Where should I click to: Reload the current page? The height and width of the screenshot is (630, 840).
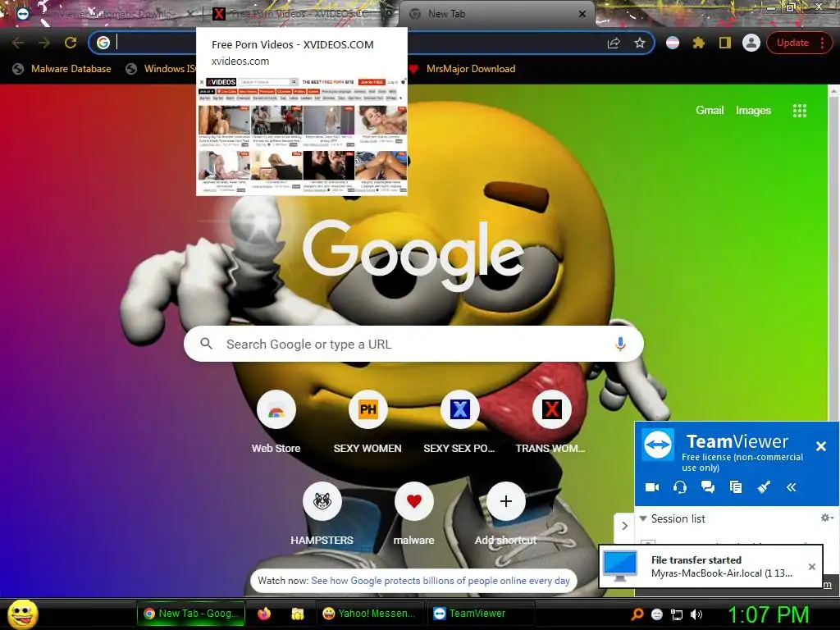tap(71, 43)
